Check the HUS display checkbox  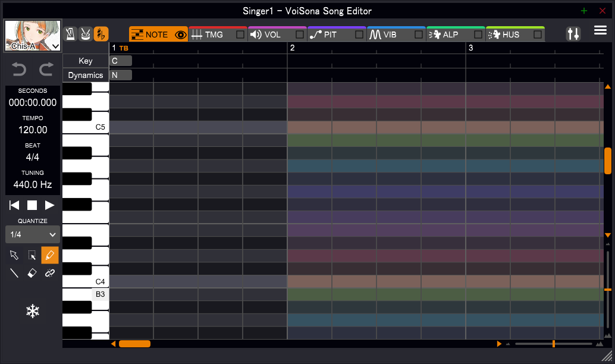[537, 34]
